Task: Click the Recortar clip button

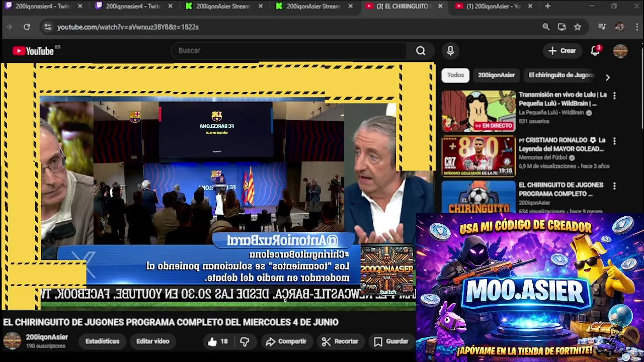Action: (x=340, y=341)
